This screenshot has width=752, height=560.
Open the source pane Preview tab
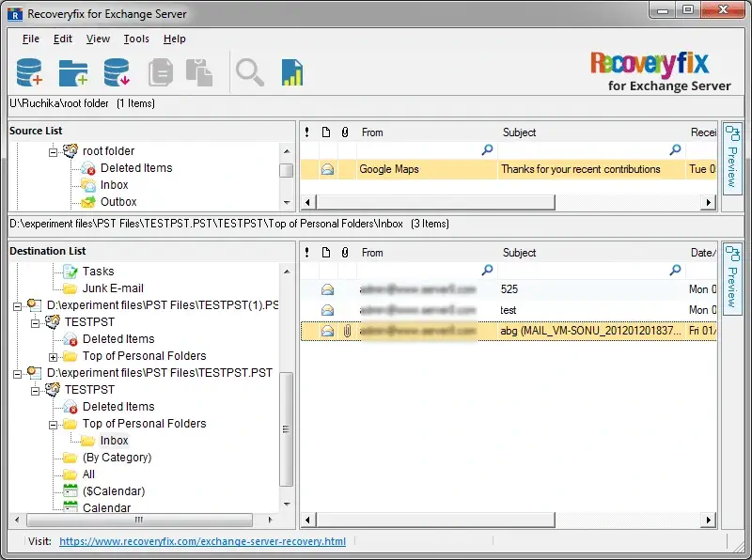pos(732,158)
